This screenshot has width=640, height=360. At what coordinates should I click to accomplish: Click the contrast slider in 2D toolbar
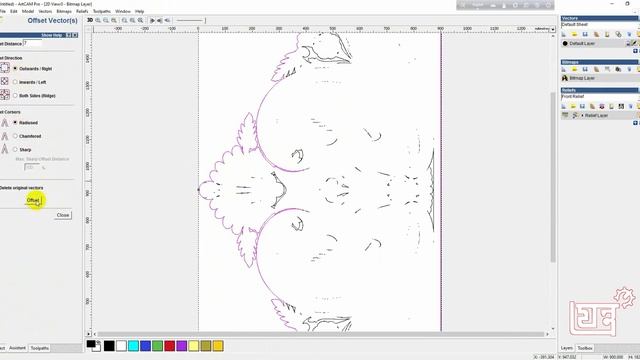tap(190, 20)
